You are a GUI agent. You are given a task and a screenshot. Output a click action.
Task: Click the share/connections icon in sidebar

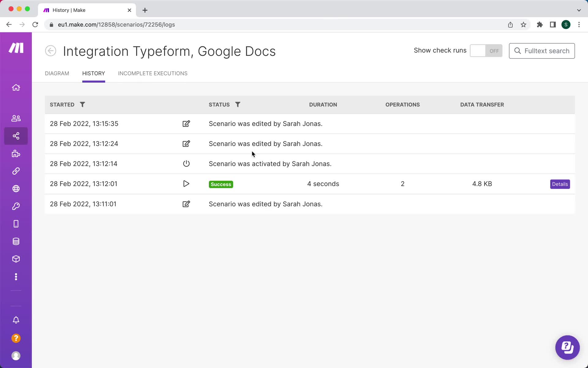click(x=16, y=136)
